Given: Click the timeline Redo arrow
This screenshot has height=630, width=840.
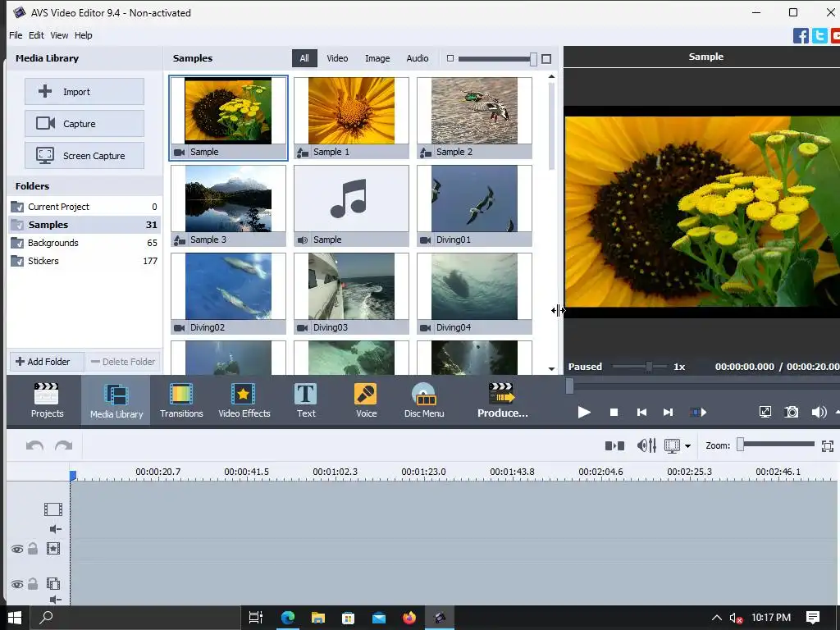Looking at the screenshot, I should (x=63, y=445).
